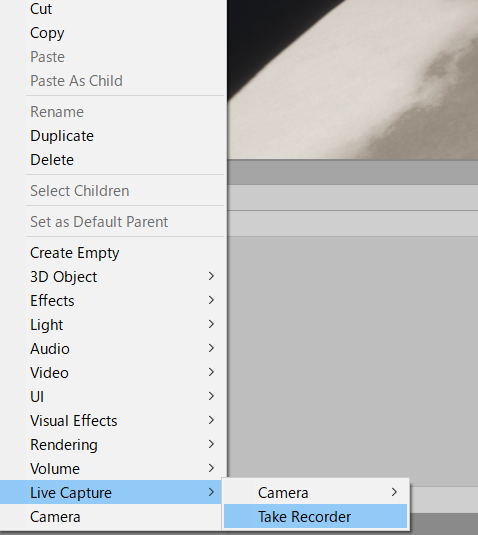Open the Audio submenu
This screenshot has height=535, width=478.
pyautogui.click(x=113, y=349)
